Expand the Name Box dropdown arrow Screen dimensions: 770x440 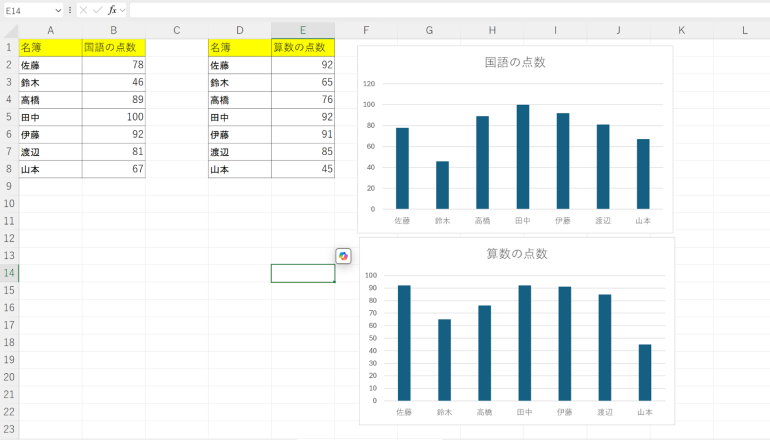58,10
